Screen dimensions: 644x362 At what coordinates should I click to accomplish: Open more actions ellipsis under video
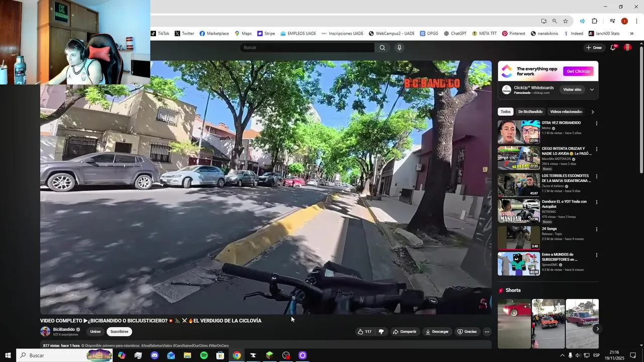487,332
